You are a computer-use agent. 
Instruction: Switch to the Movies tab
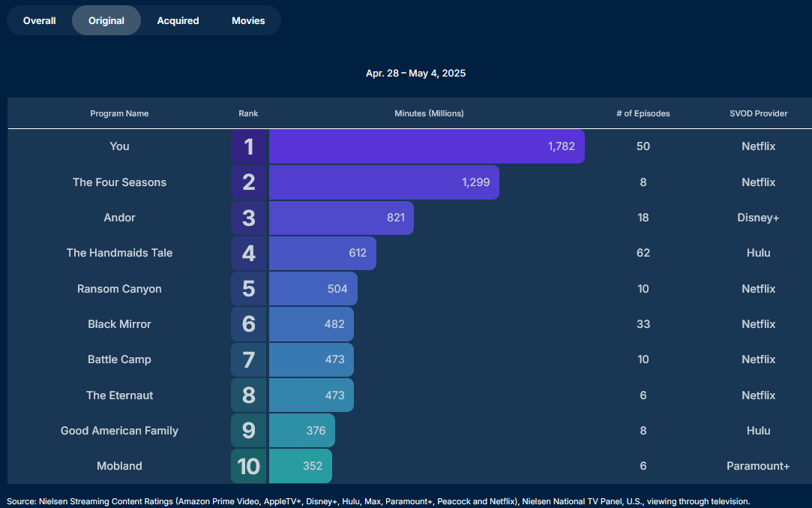[x=248, y=20]
